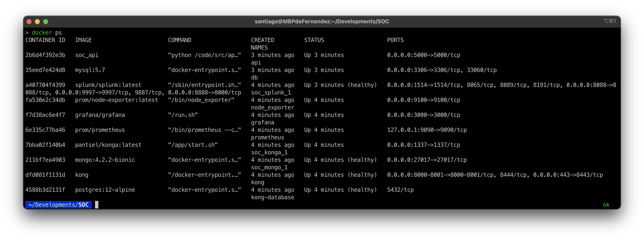Click the red close window button
644x240 pixels.
click(x=29, y=22)
